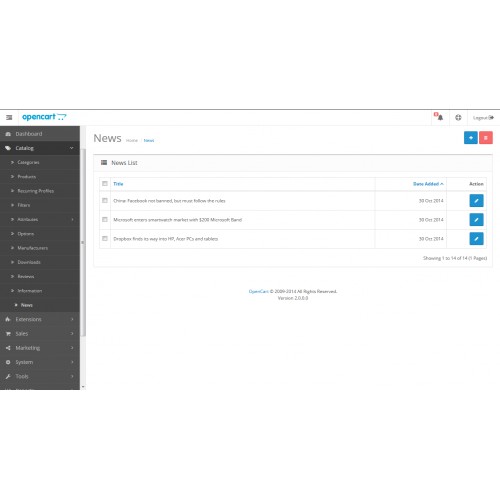Click the Logout link
500x500 pixels.
483,118
